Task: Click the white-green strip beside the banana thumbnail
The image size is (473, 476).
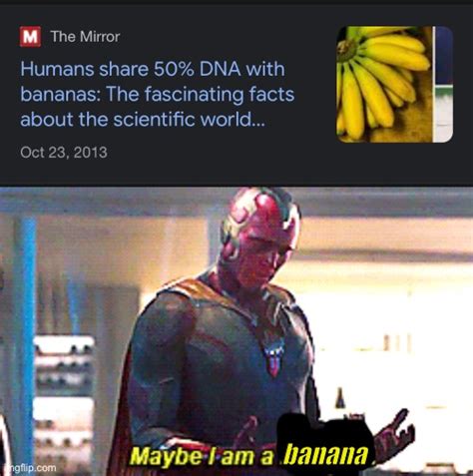Action: 444,84
